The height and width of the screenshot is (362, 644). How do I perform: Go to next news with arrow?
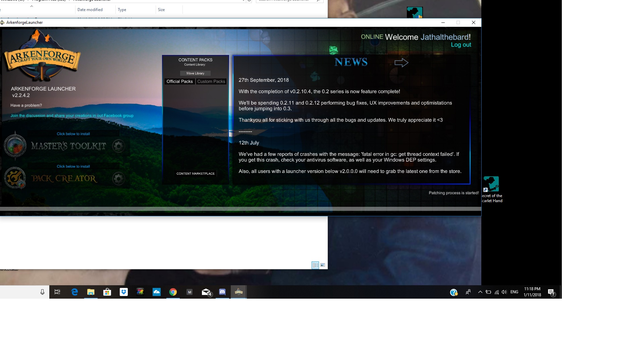coord(401,63)
